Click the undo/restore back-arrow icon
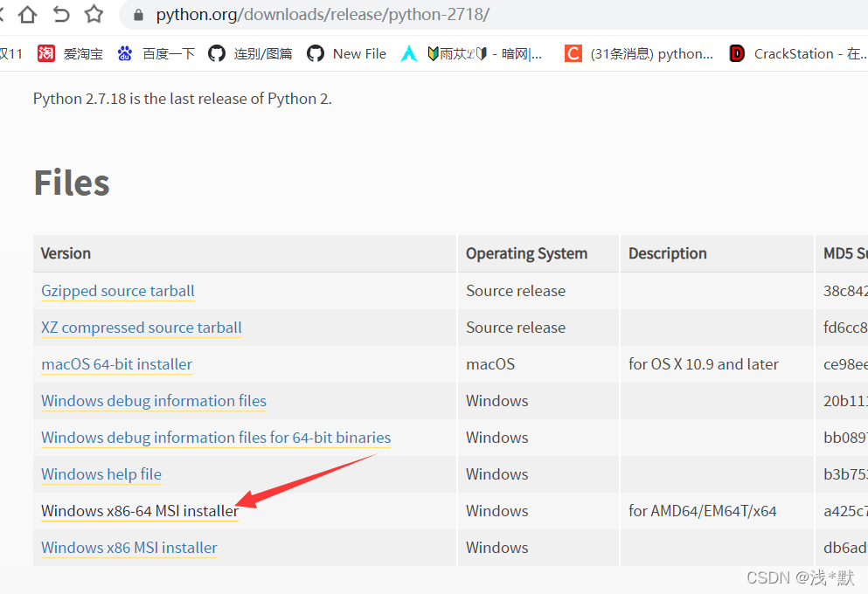 [61, 15]
